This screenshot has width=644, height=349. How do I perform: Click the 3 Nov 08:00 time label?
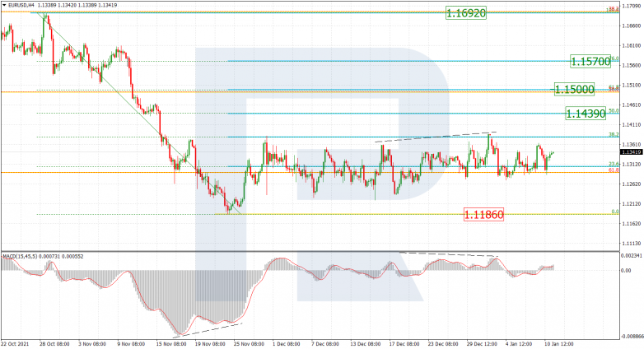(x=92, y=344)
